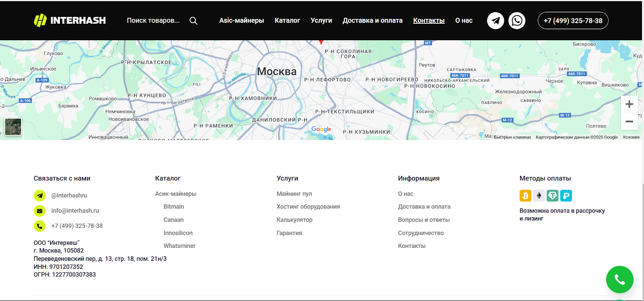The height and width of the screenshot is (301, 644).
Task: Click the header phone number button
Action: tap(573, 21)
